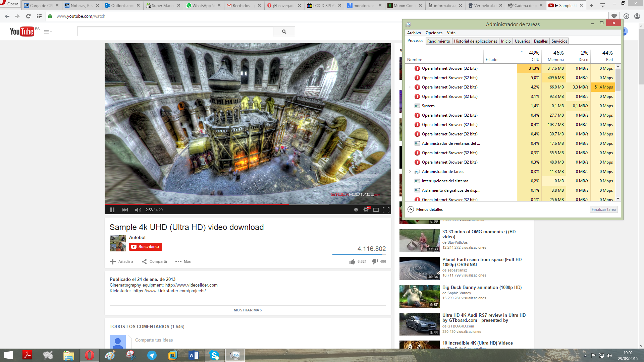The width and height of the screenshot is (644, 362).
Task: Open Word from the taskbar
Action: [x=194, y=355]
